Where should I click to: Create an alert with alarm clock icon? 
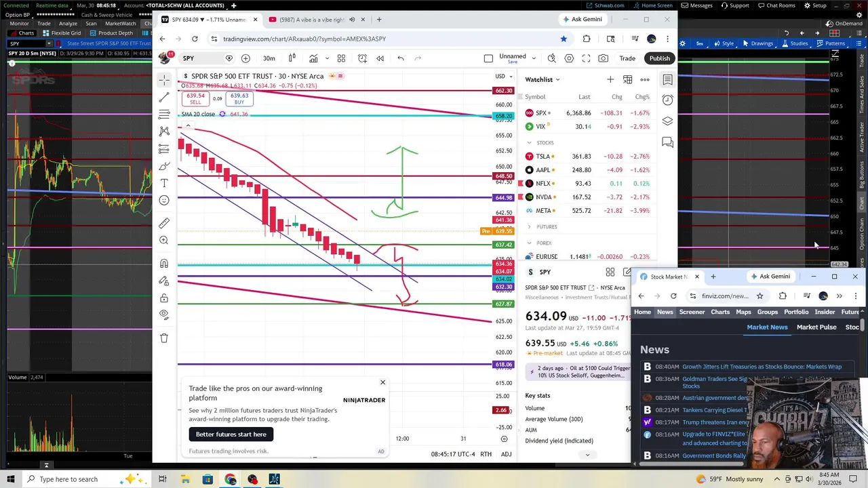[362, 58]
